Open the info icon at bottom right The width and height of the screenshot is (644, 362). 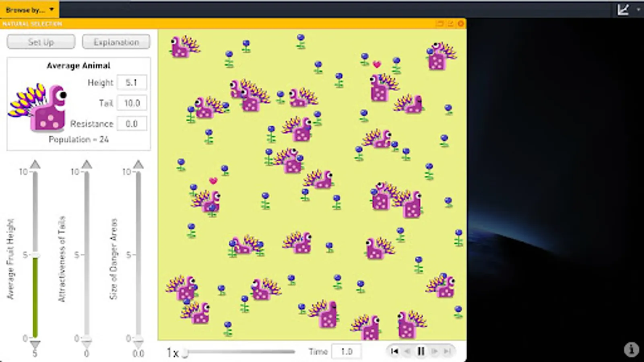tap(631, 350)
